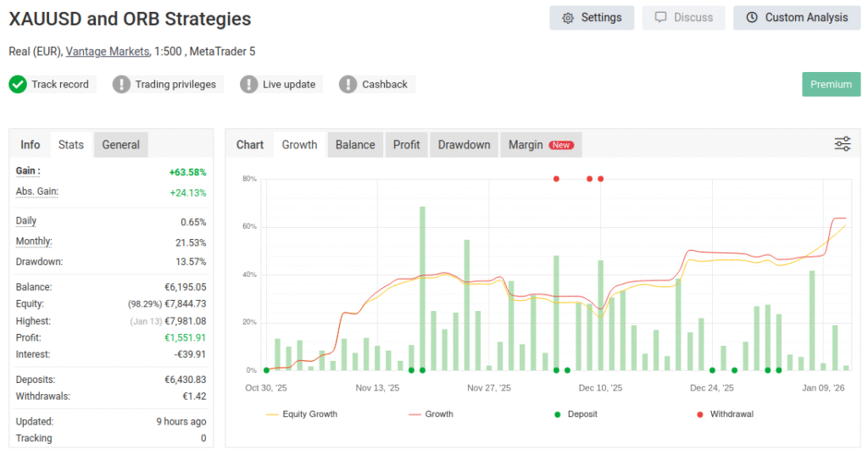This screenshot has height=455, width=868.
Task: Click the Cashback exclamation icon
Action: pyautogui.click(x=348, y=85)
